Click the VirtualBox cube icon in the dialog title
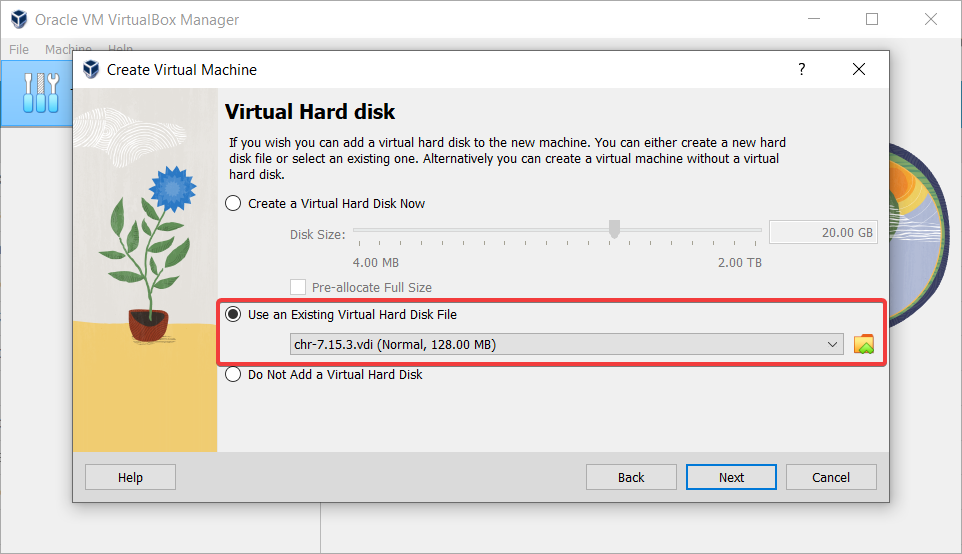Screen dimensions: 962x554 (x=91, y=70)
